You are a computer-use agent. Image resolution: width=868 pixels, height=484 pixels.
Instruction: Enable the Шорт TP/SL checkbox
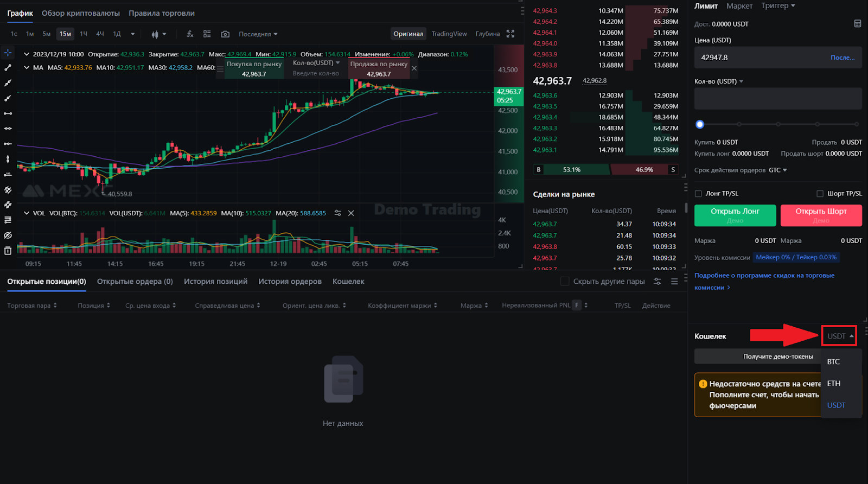point(820,194)
